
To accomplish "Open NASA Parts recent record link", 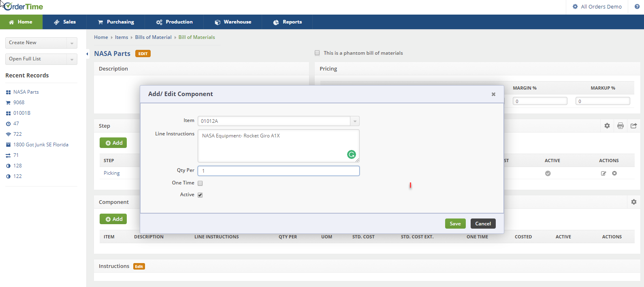I will pyautogui.click(x=26, y=92).
